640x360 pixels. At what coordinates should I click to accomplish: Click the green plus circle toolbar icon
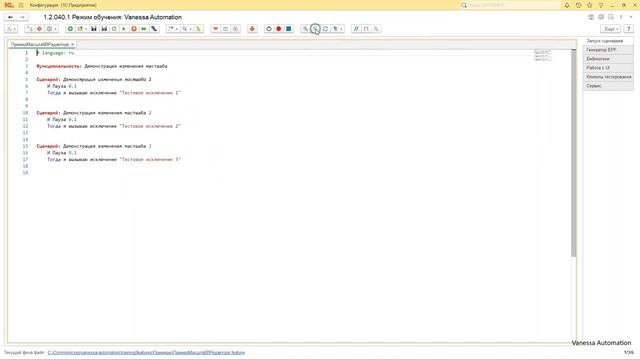pyautogui.click(x=70, y=29)
